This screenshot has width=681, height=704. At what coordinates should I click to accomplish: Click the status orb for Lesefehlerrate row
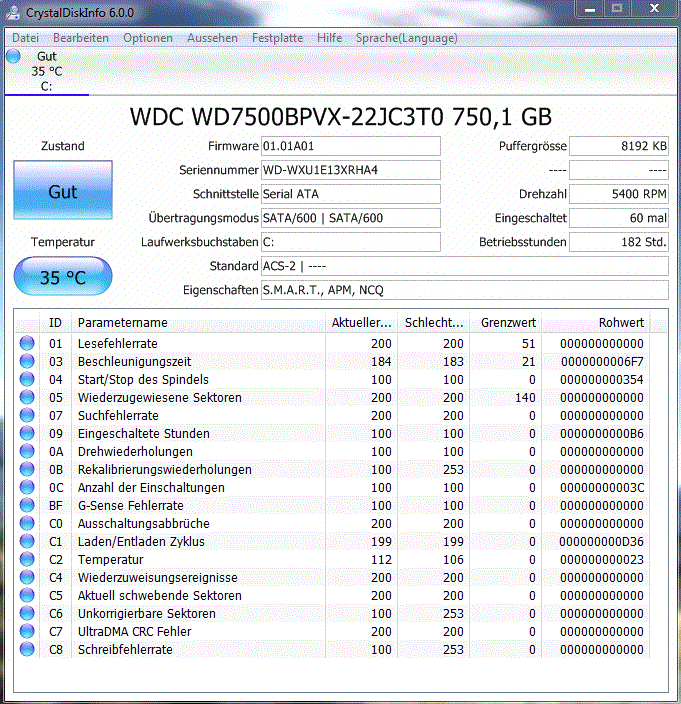coord(27,343)
